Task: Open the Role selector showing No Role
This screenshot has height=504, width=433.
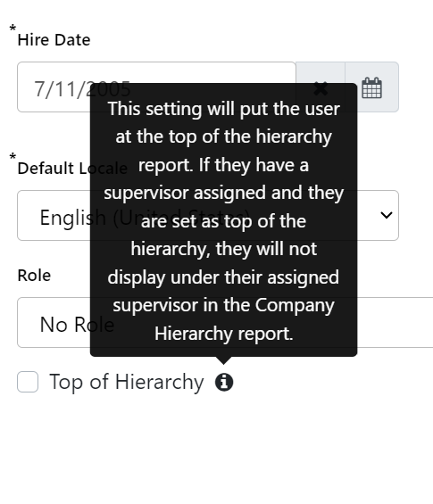Action: coord(225,322)
